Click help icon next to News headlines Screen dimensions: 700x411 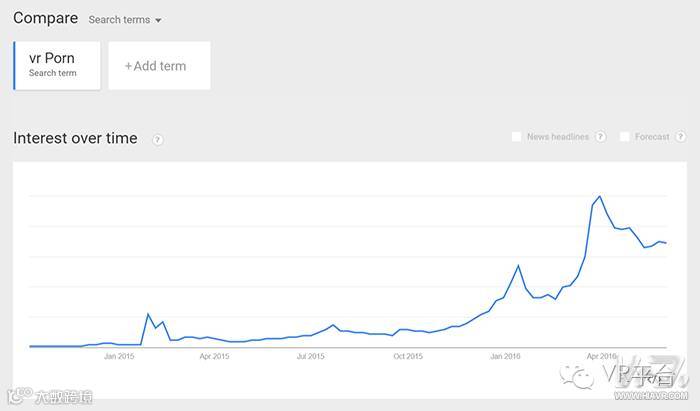tap(601, 137)
